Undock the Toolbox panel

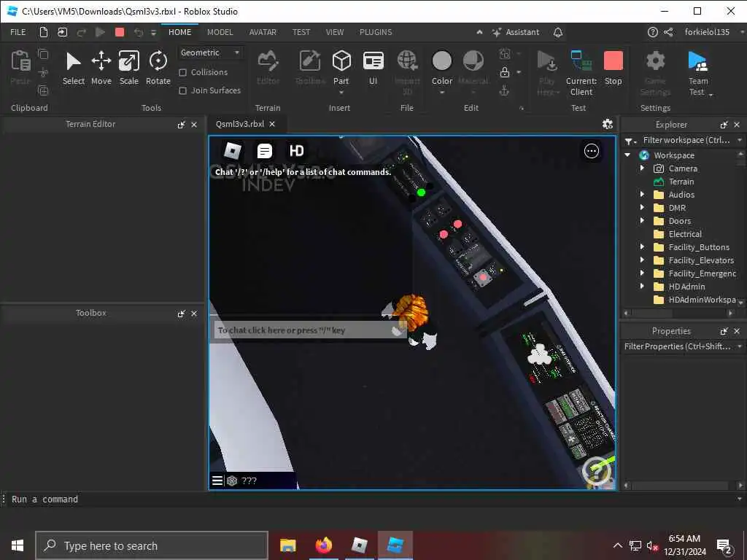[x=181, y=314]
